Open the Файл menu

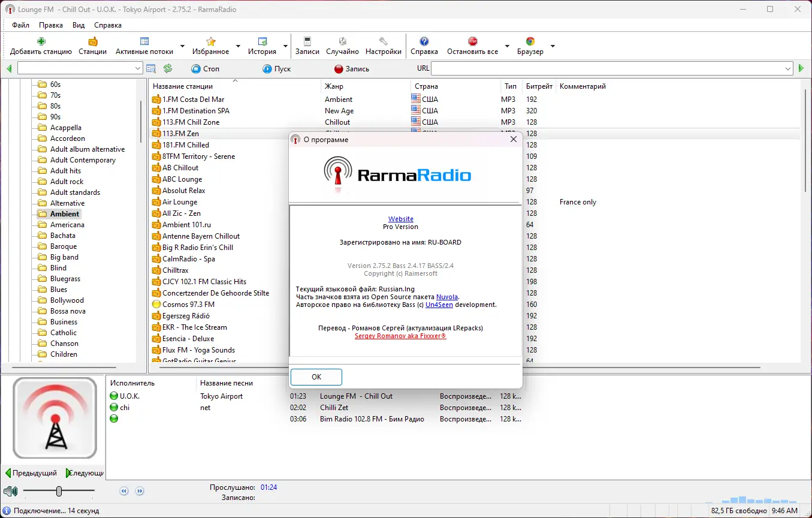(x=20, y=25)
